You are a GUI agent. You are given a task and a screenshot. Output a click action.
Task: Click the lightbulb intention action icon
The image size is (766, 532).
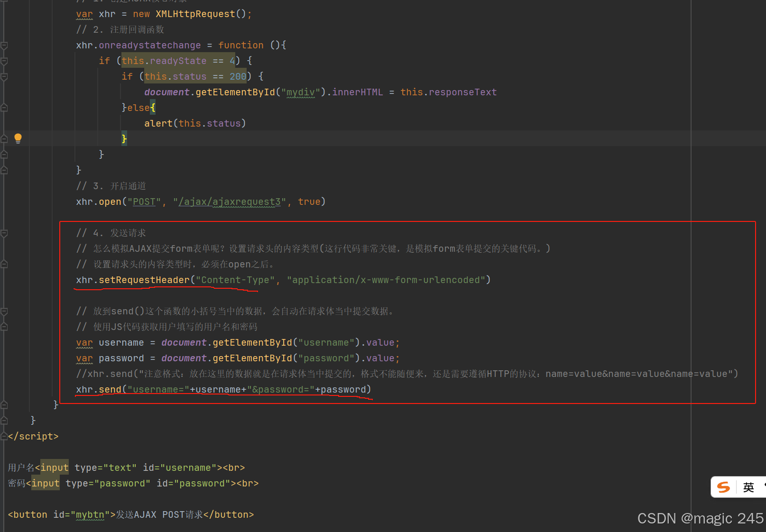(18, 138)
